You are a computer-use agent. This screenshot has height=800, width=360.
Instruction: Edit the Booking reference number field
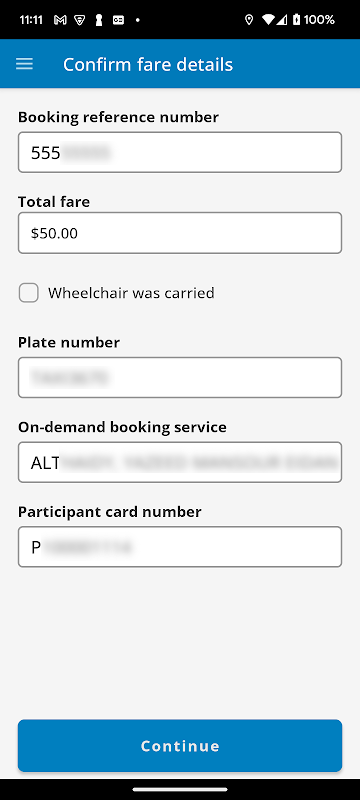(x=180, y=152)
